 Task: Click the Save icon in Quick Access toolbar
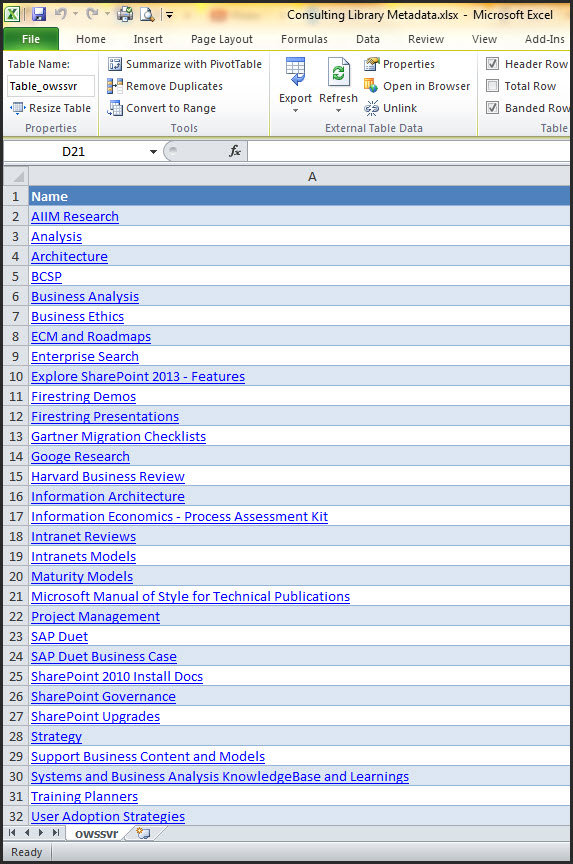[39, 14]
